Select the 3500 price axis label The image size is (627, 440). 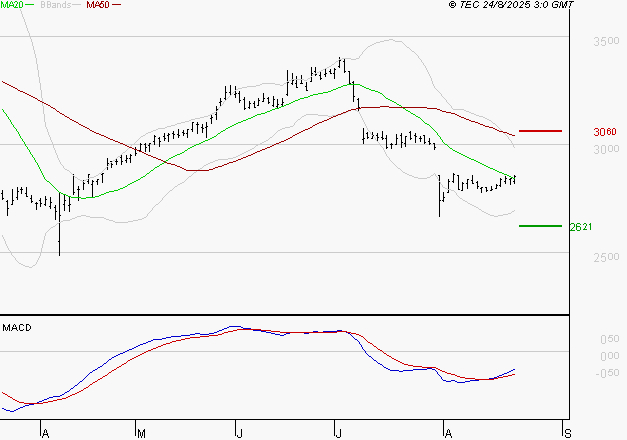(605, 42)
